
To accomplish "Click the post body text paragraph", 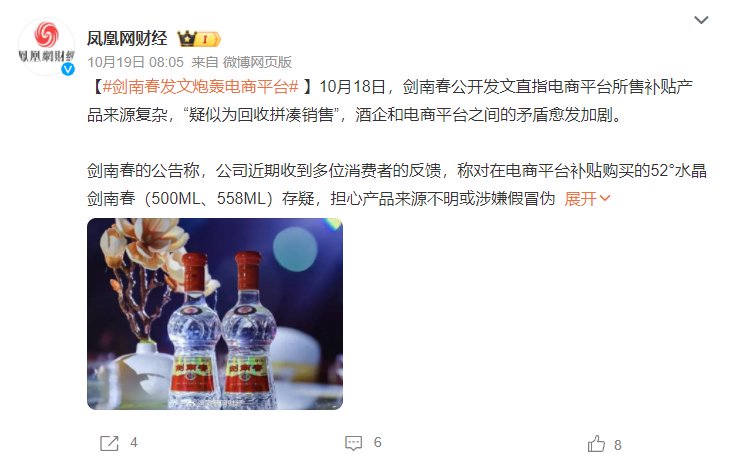I will pyautogui.click(x=390, y=100).
